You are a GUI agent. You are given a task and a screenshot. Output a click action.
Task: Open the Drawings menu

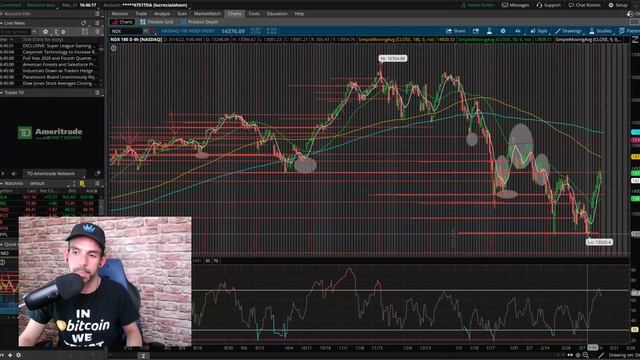568,31
